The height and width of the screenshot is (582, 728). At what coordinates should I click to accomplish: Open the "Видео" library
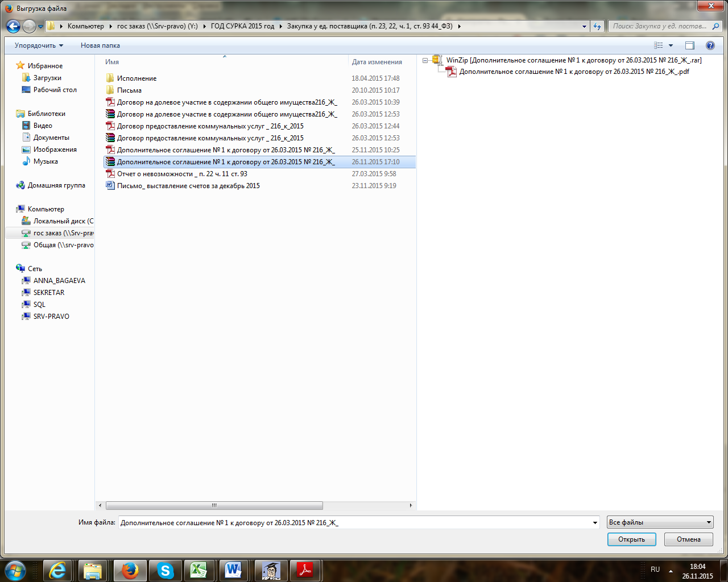(x=43, y=126)
